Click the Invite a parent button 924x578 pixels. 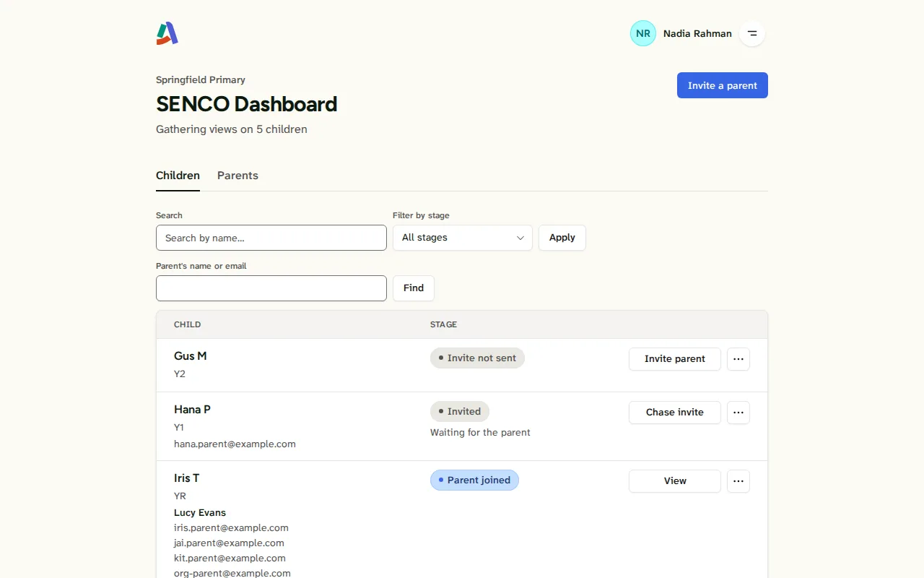point(723,85)
